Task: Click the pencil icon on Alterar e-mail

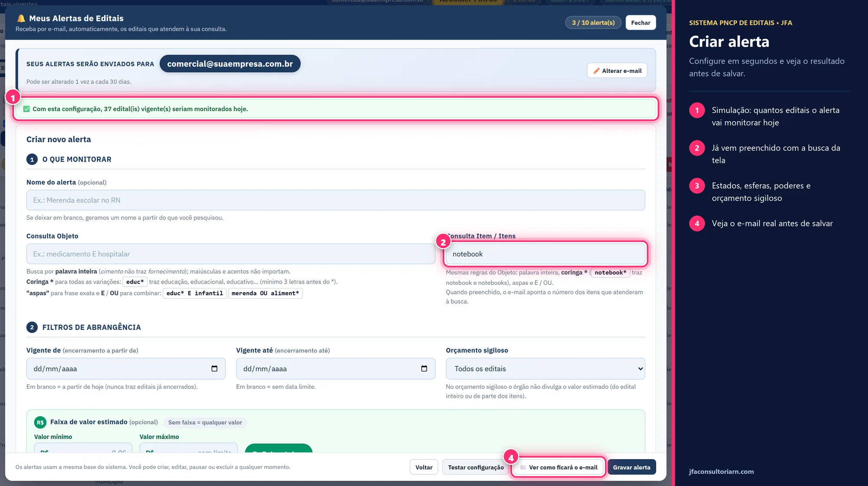Action: (x=596, y=71)
